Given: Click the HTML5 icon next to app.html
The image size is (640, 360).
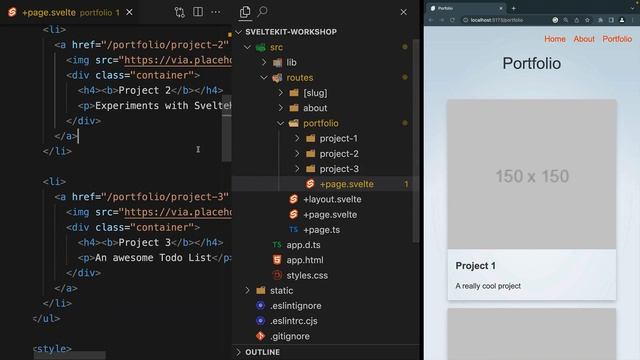Looking at the screenshot, I should click(277, 260).
